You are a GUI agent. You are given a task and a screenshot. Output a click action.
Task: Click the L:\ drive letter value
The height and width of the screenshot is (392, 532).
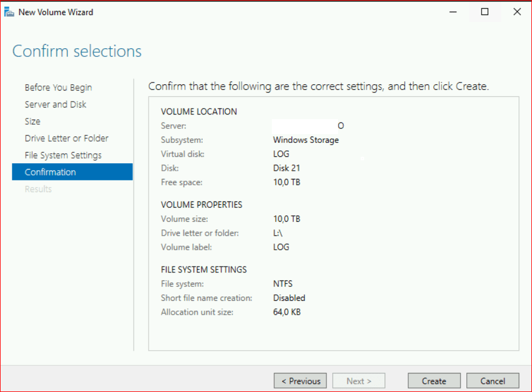(x=279, y=233)
